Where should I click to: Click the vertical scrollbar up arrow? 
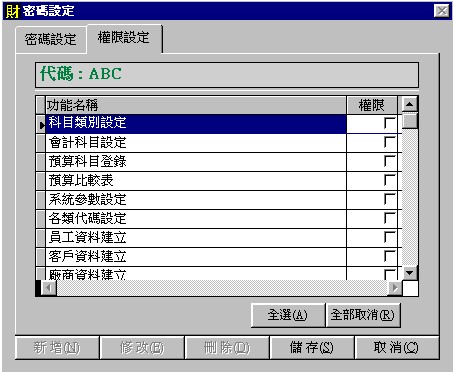click(x=410, y=105)
